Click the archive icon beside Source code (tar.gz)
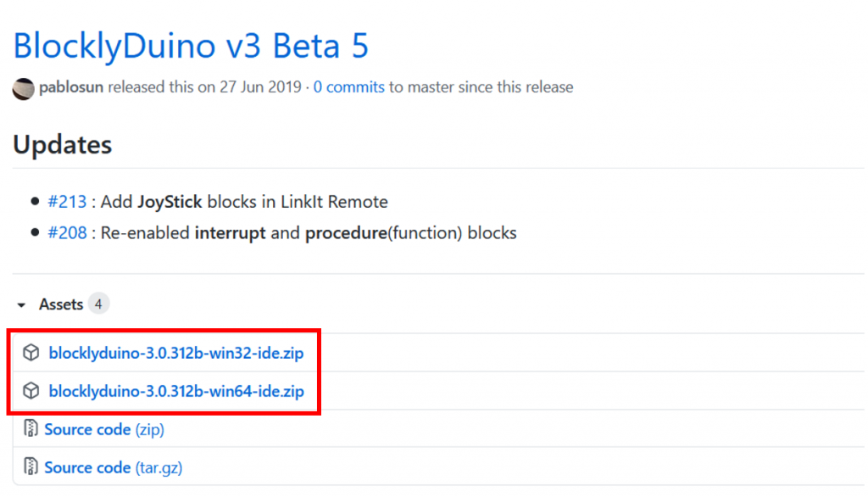The height and width of the screenshot is (497, 868). click(31, 467)
